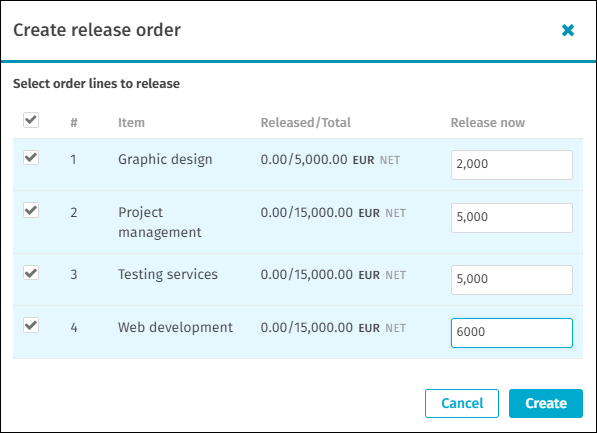Viewport: 597px width, 433px height.
Task: Close the Create release order dialog
Action: pyautogui.click(x=568, y=30)
